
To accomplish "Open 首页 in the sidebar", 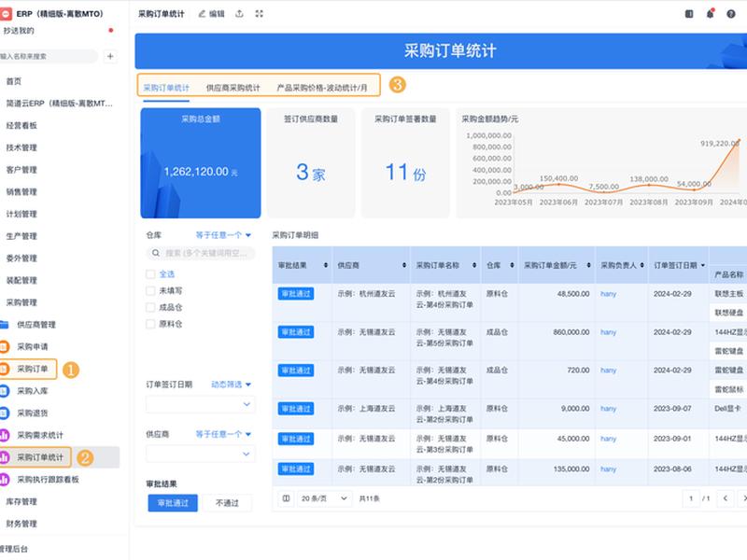I will pos(13,81).
